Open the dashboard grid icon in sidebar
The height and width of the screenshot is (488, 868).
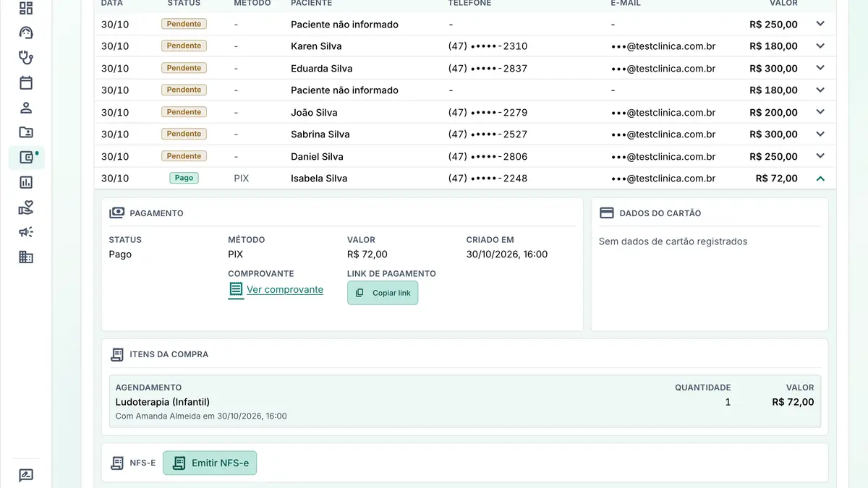(x=26, y=9)
